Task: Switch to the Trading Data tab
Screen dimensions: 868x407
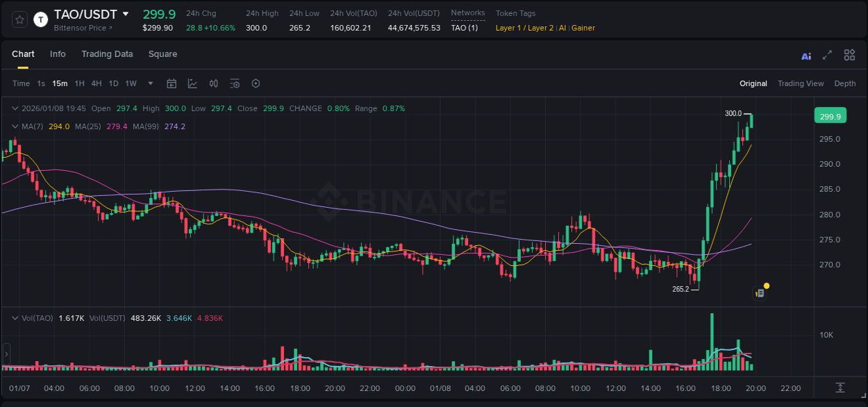Action: coord(107,54)
